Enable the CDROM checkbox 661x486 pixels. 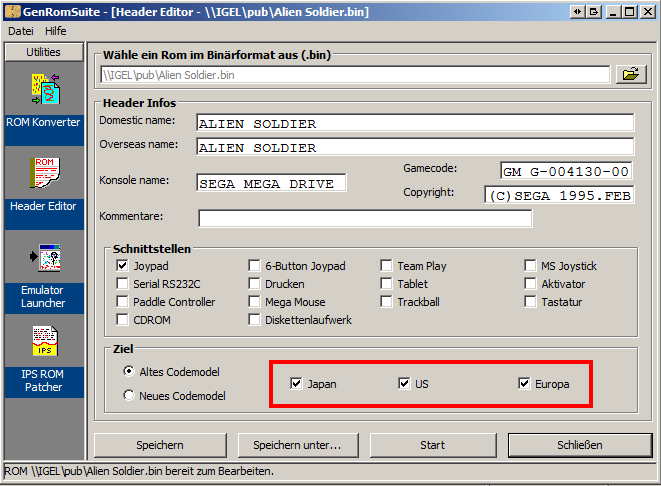coord(122,320)
